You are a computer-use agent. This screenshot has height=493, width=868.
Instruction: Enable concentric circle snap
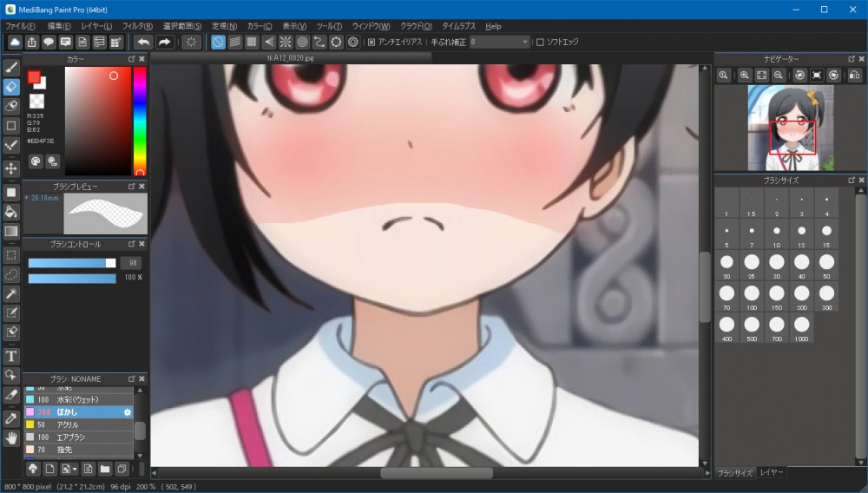coord(302,42)
